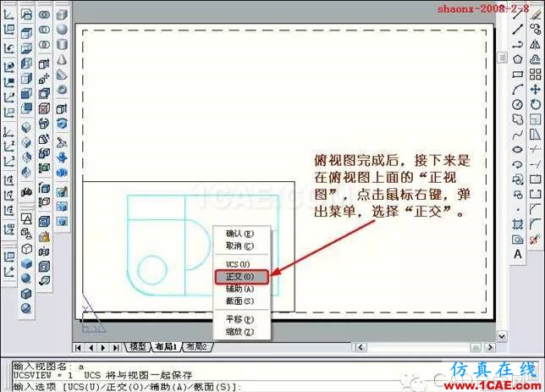This screenshot has height=392, width=545.
Task: Select the Extrude faces tool
Action: point(44,63)
